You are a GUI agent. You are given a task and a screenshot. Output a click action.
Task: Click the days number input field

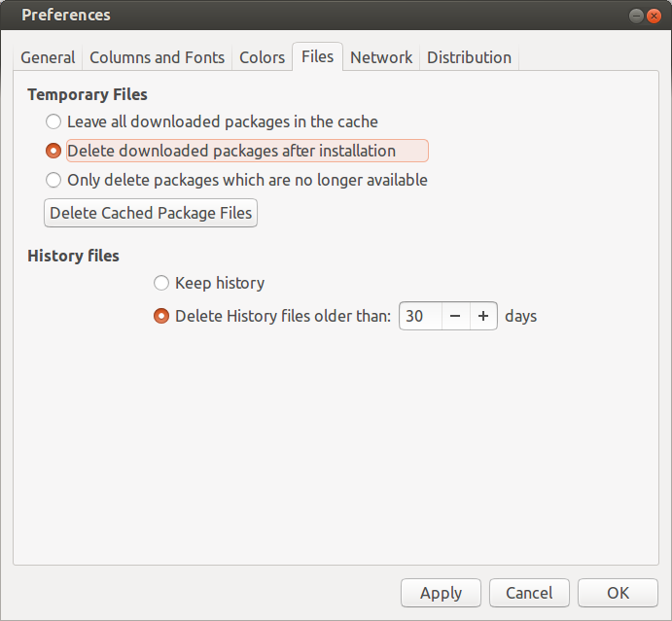point(420,316)
